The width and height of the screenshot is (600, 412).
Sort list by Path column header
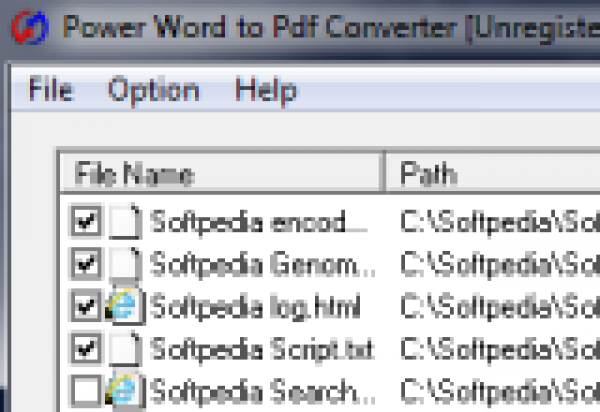tap(490, 174)
